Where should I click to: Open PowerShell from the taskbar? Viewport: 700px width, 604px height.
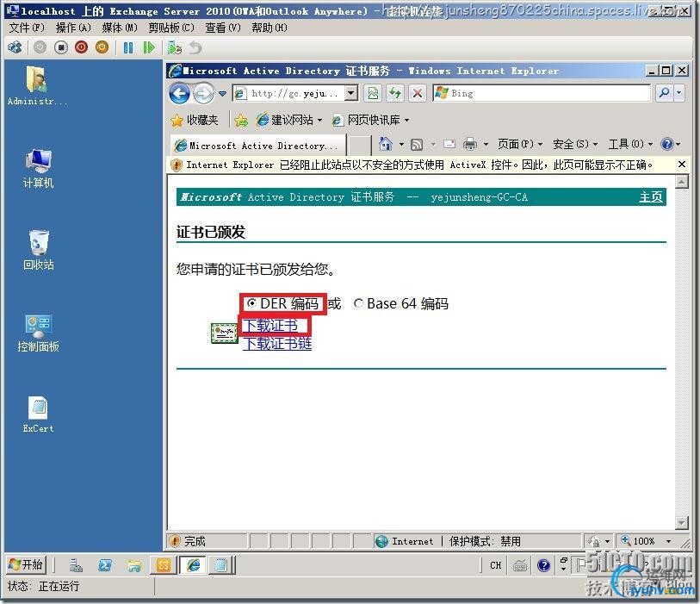tap(105, 565)
